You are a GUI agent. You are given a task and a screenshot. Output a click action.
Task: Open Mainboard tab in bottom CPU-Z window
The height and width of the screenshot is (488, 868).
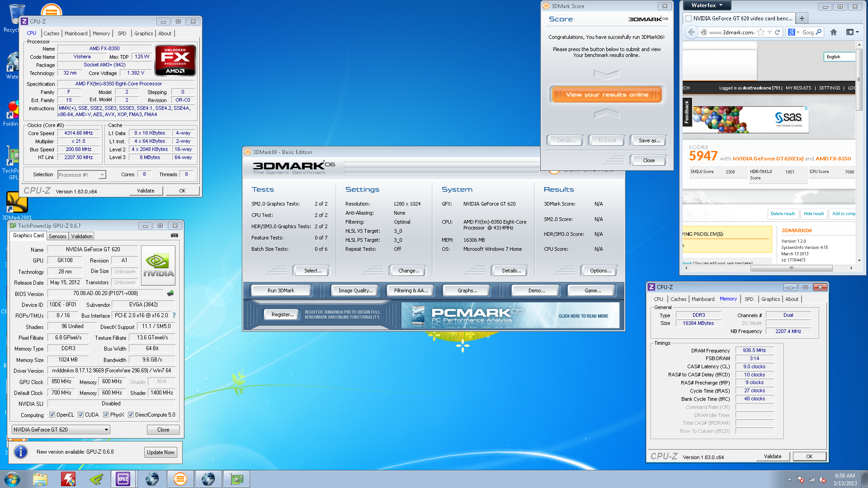point(703,299)
